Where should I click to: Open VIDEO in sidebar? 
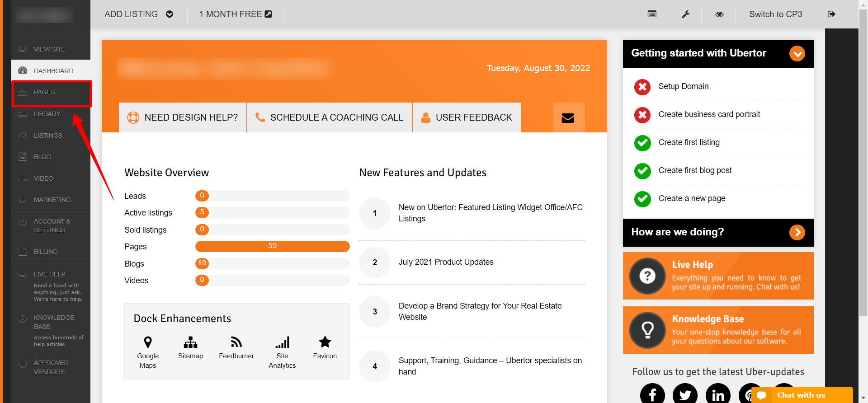pos(51,178)
